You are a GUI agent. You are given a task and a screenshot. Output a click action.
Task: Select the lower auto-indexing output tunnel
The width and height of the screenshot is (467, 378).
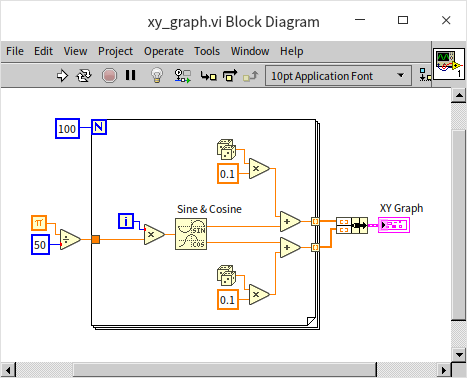(x=315, y=247)
